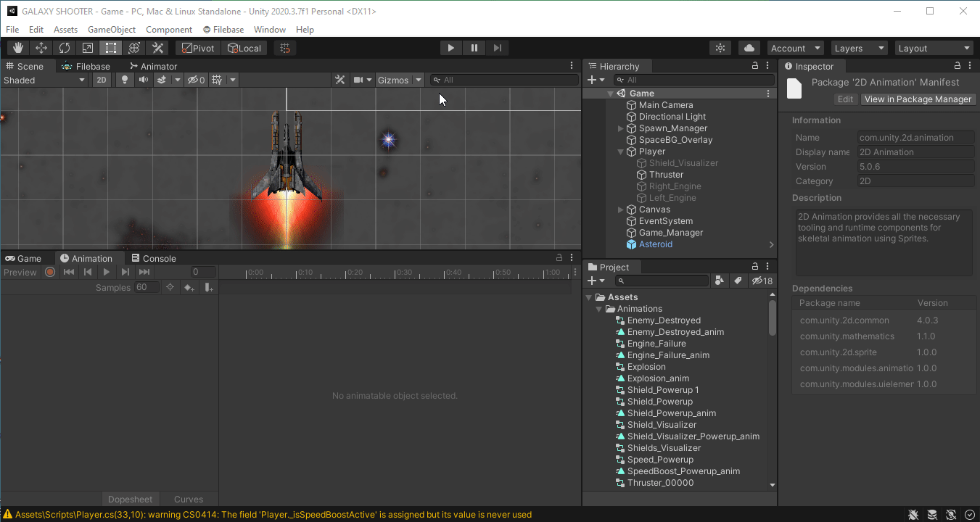Viewport: 980px width, 522px height.
Task: Open the Shaded draw mode dropdown
Action: point(44,80)
